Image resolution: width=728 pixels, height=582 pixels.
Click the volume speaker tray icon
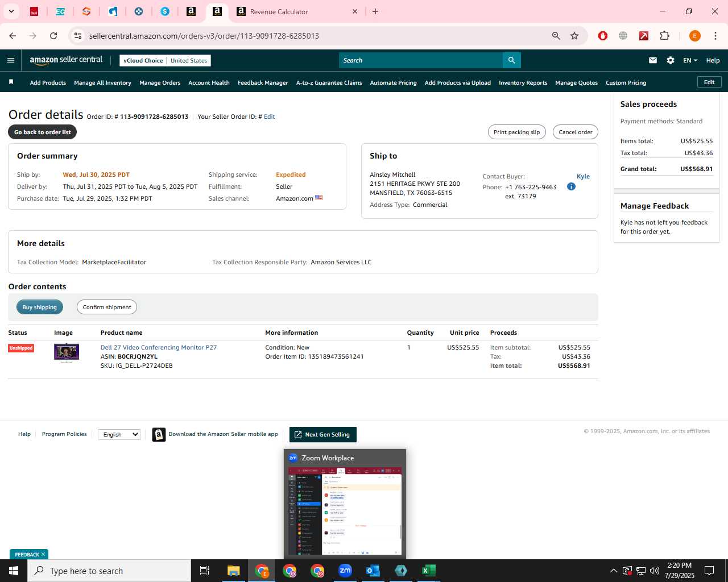pyautogui.click(x=655, y=571)
